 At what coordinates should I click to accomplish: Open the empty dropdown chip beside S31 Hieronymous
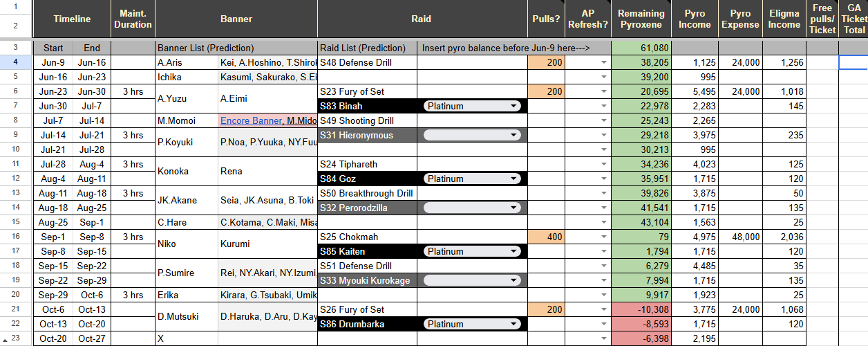[x=473, y=135]
